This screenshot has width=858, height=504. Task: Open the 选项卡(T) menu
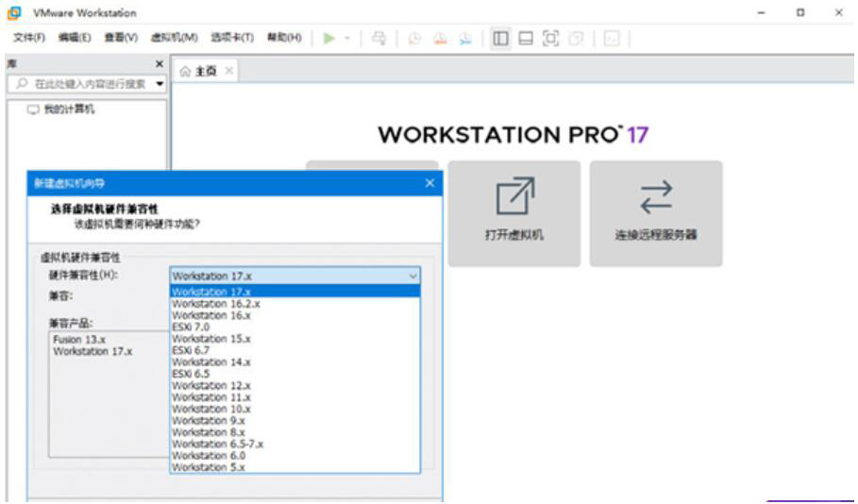232,38
